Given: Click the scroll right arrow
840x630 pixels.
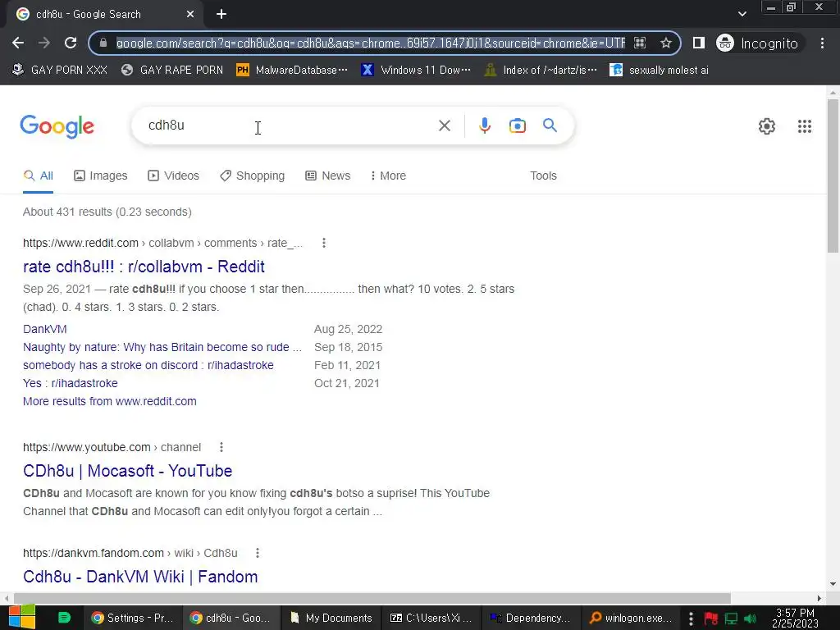Looking at the screenshot, I should [x=819, y=598].
